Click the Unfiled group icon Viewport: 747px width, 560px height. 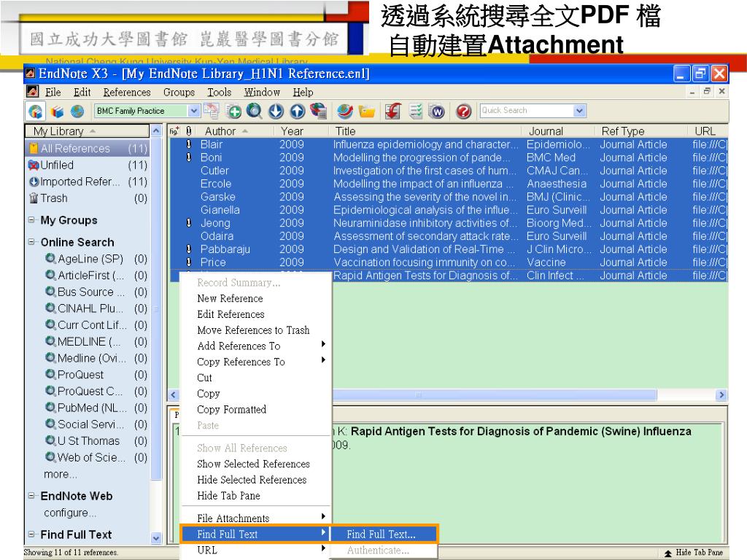click(34, 166)
